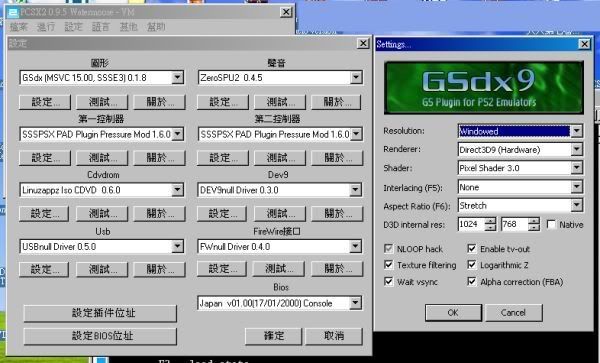Click 關於 button under FireWire plugin
The width and height of the screenshot is (600, 363).
point(337,269)
